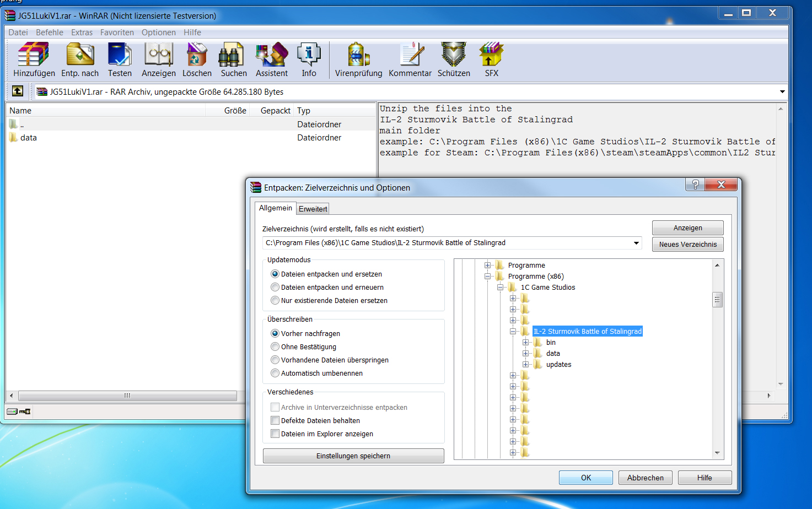Image resolution: width=812 pixels, height=509 pixels.
Task: Click the Entp. nach extract icon
Action: point(80,55)
